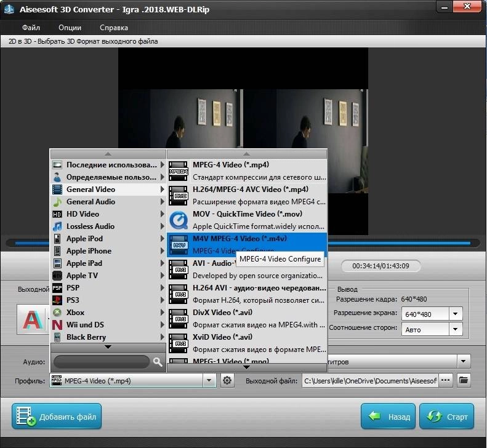The width and height of the screenshot is (487, 448).
Task: Choose XviD Video (*.avi) format
Action: coord(248,343)
